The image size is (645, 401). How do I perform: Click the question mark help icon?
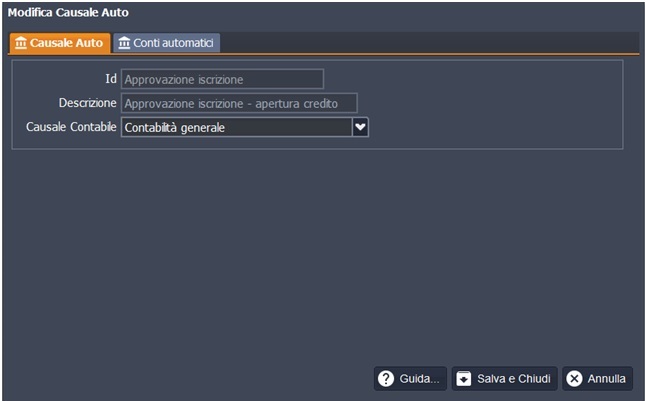click(x=386, y=379)
